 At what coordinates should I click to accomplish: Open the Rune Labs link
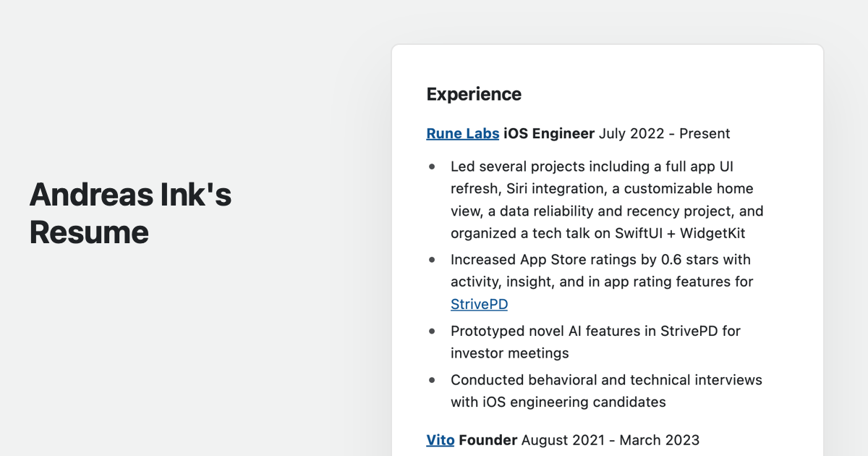[462, 133]
